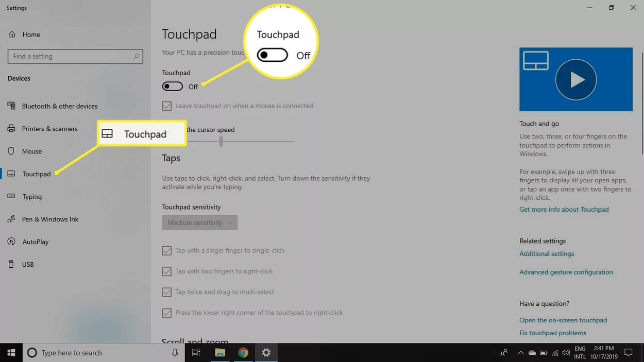644x362 pixels.
Task: Open the Start menu
Action: (x=10, y=352)
